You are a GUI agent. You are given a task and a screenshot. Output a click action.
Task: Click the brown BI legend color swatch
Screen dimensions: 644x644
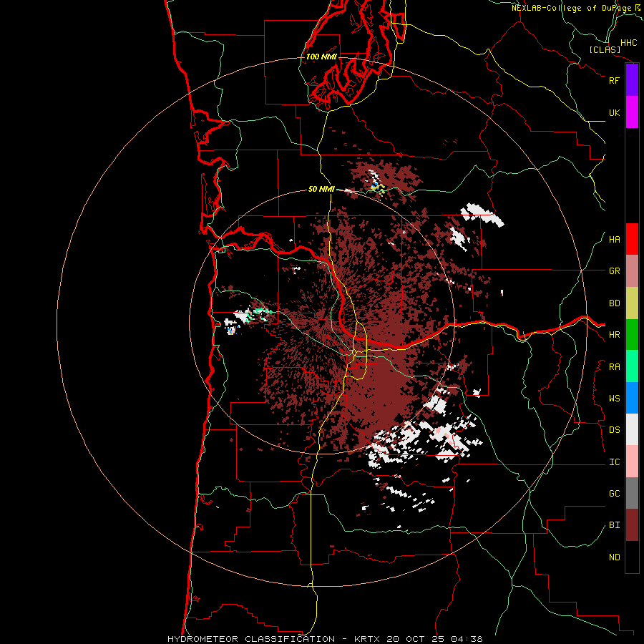632,525
